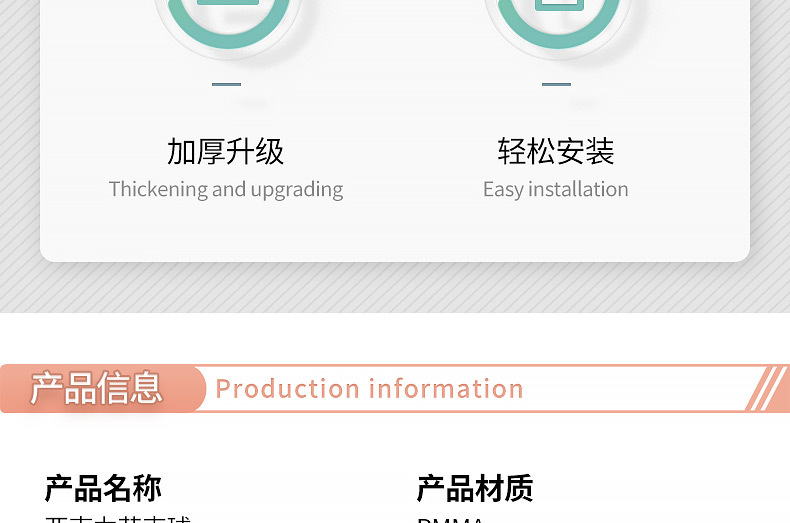Click the empty white card area below the captions
This screenshot has height=523, width=790.
click(394, 232)
